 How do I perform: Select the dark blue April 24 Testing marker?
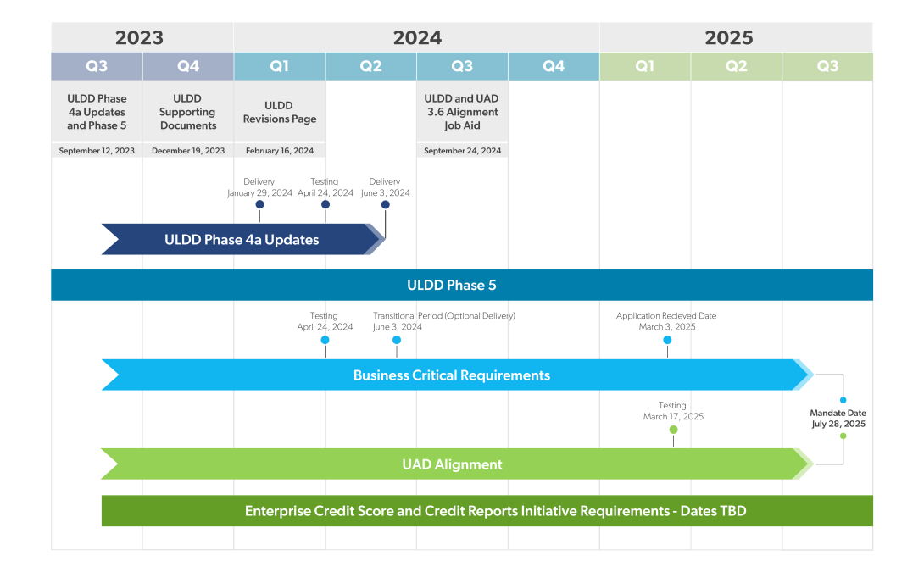(x=326, y=204)
